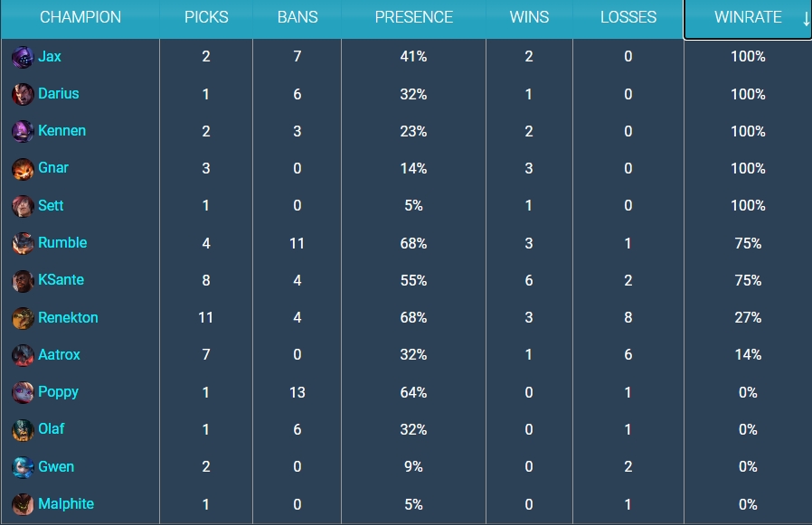Screen dimensions: 812x525
Task: Toggle sort direction arrow in Winrate header
Action: (806, 18)
